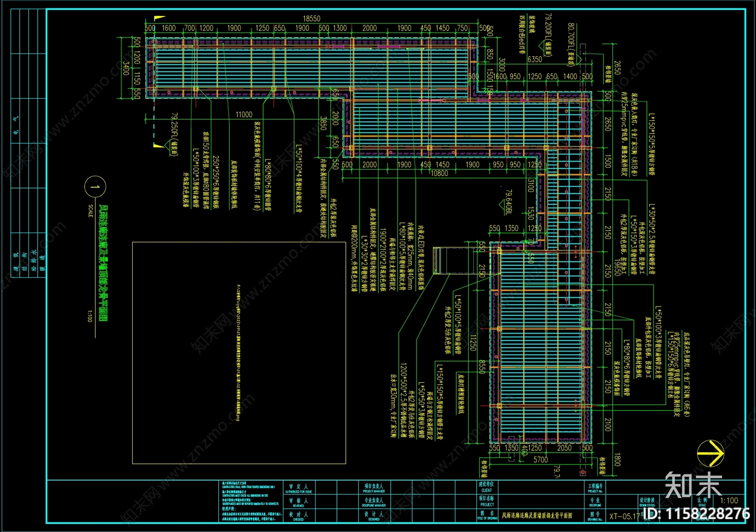Click the 250*250*6 steel plate annotation

tap(215, 182)
